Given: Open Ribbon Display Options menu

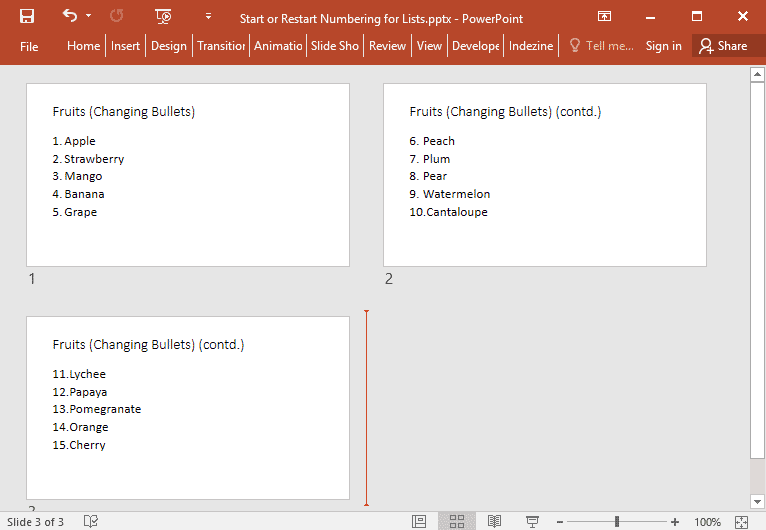Looking at the screenshot, I should point(604,16).
